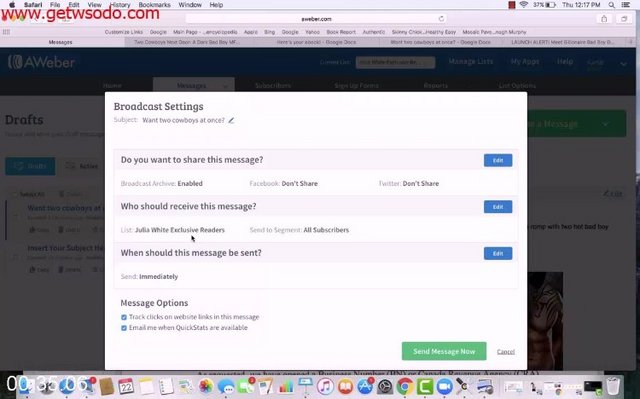
Task: Select the Drafts filter button behind dialog
Action: pyautogui.click(x=30, y=166)
